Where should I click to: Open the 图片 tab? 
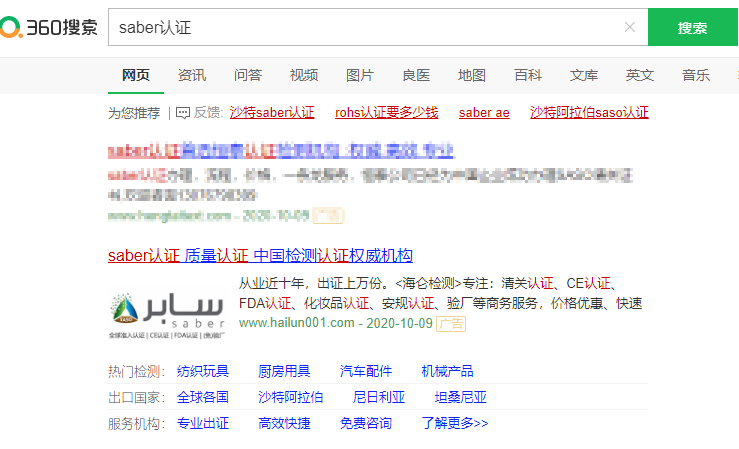(x=360, y=75)
